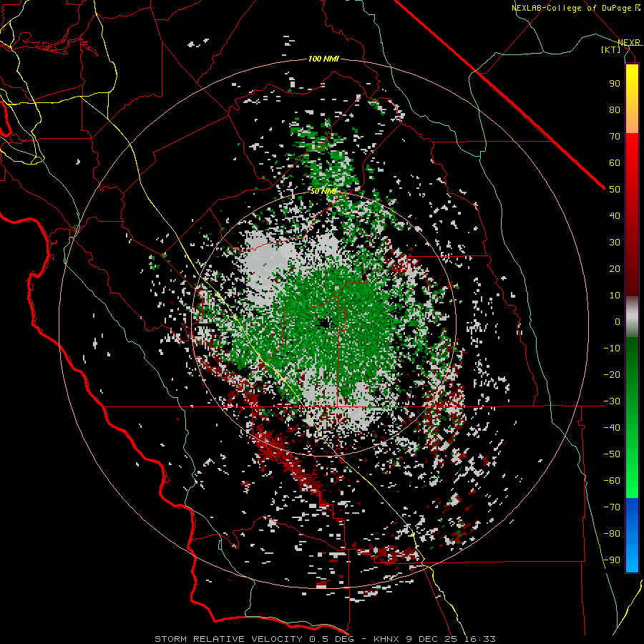This screenshot has height=644, width=644.
Task: Click the 20 value on the velocity scale
Action: coord(615,269)
